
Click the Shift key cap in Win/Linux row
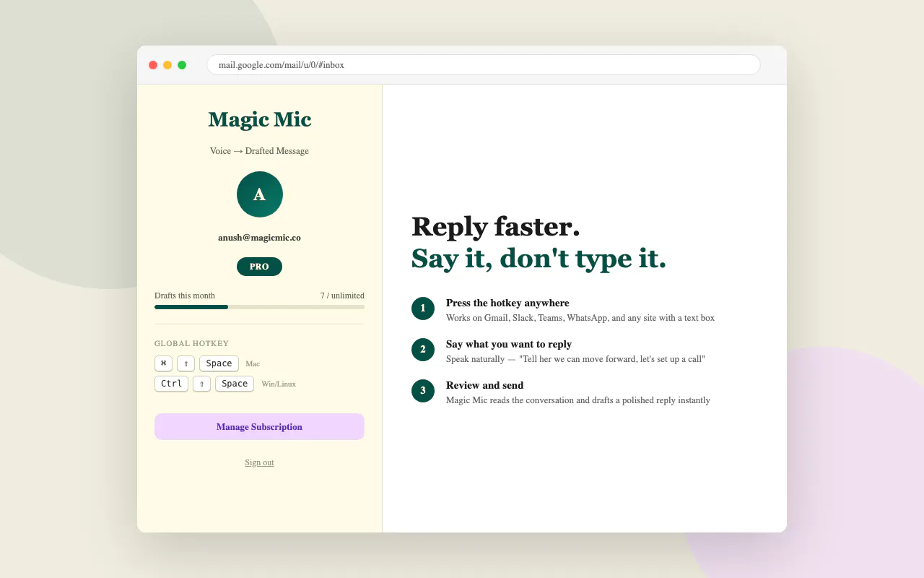(201, 384)
